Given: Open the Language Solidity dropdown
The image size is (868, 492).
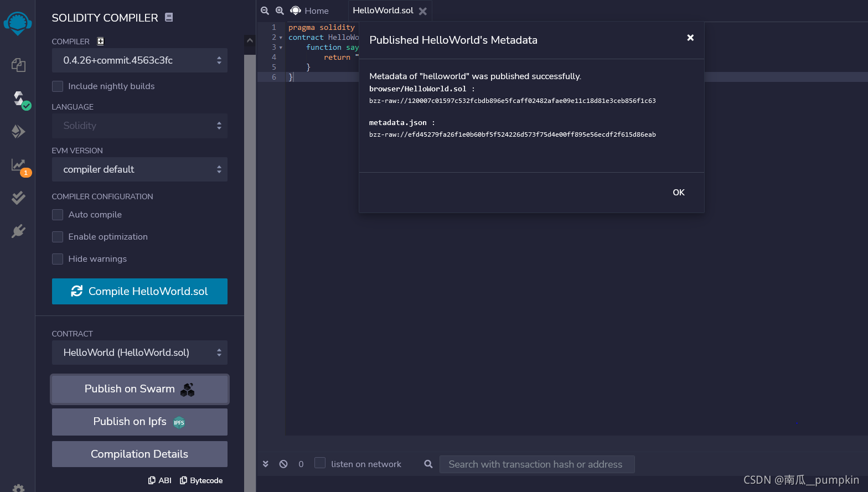Looking at the screenshot, I should pos(139,126).
